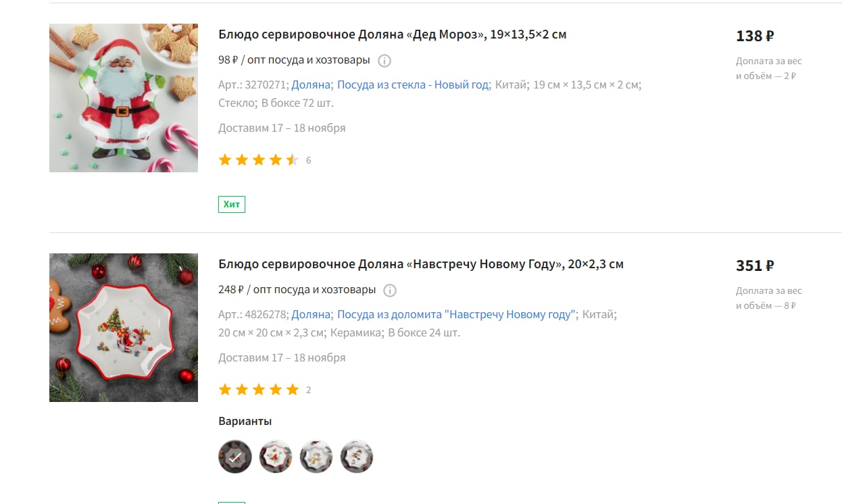This screenshot has height=504, width=842.
Task: Open the Santa Claus dish product image
Action: (124, 98)
